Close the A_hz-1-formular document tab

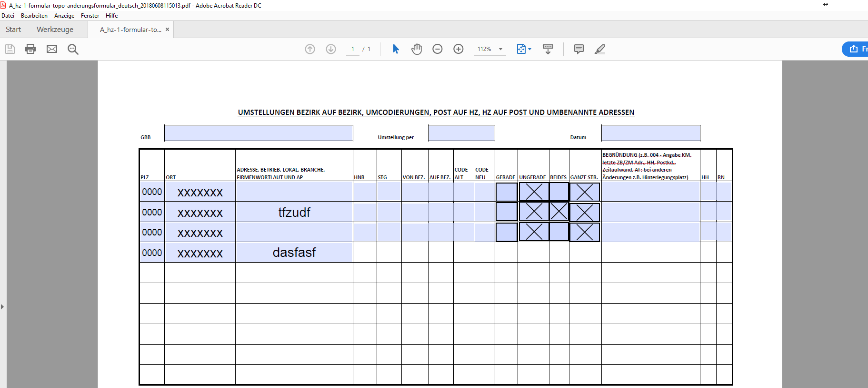point(167,30)
